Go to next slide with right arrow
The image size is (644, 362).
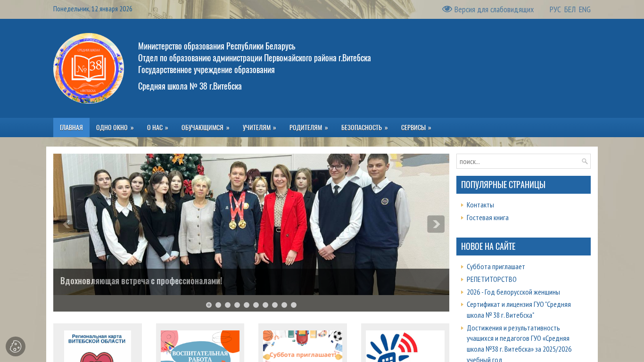[436, 224]
